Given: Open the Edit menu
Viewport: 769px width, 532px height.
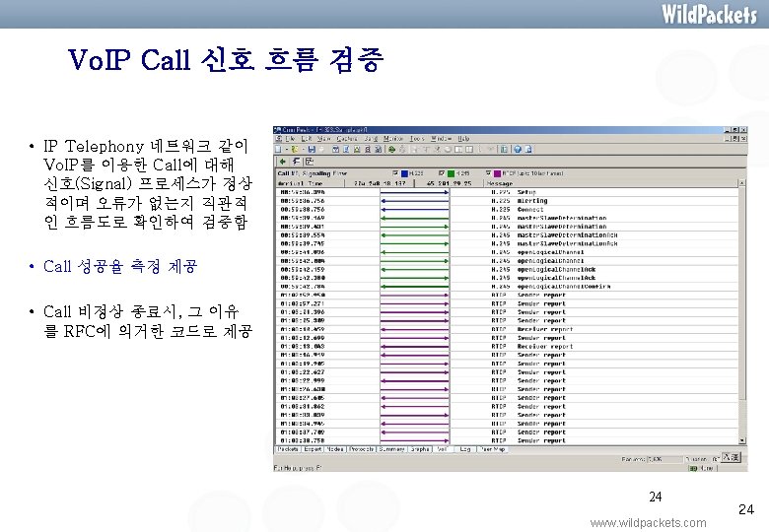Looking at the screenshot, I should [x=307, y=139].
